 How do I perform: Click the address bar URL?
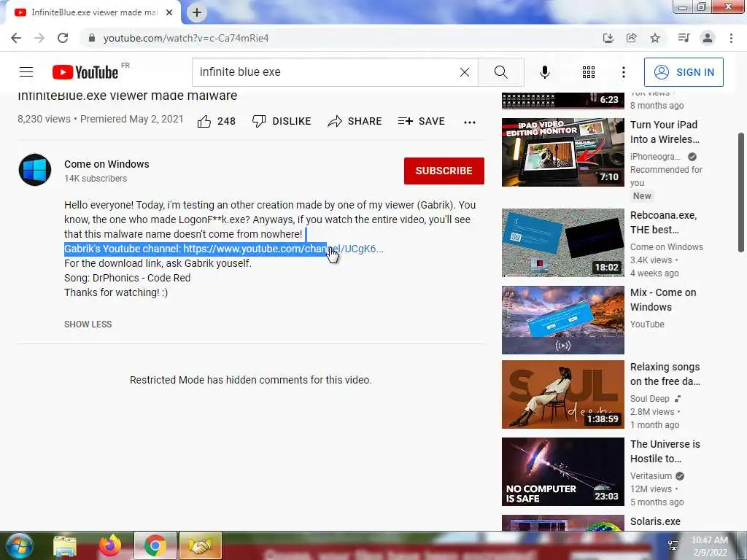point(186,38)
